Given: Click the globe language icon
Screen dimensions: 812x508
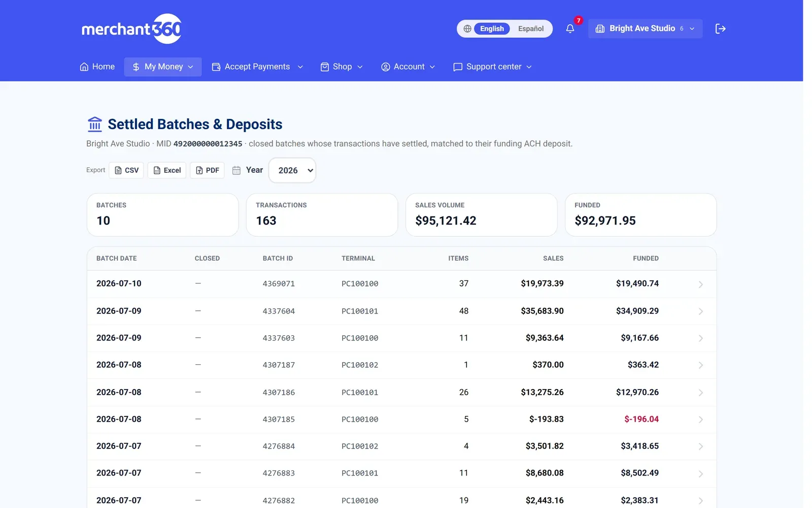Looking at the screenshot, I should pos(467,28).
